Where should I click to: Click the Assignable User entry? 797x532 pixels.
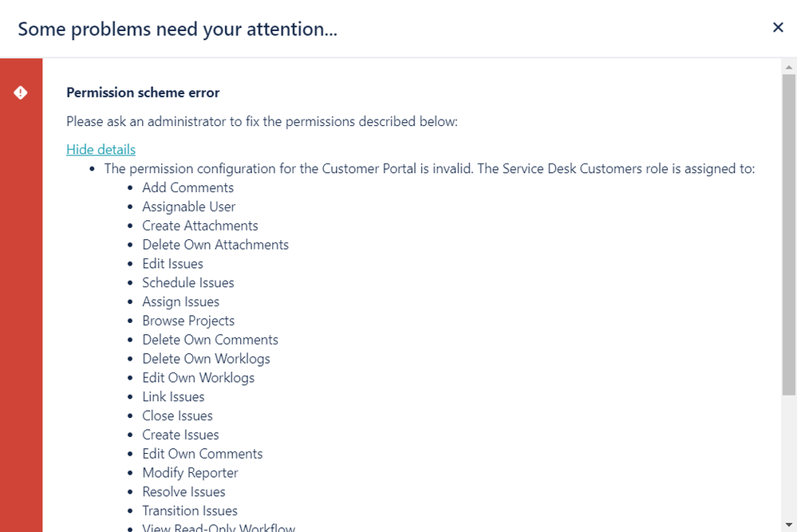[188, 207]
